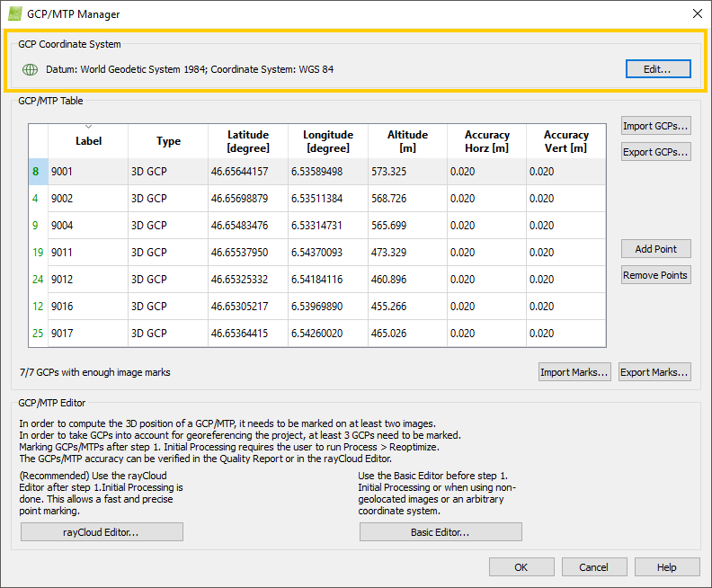This screenshot has height=588, width=712.
Task: Click the globe coordinate system icon
Action: (30, 69)
